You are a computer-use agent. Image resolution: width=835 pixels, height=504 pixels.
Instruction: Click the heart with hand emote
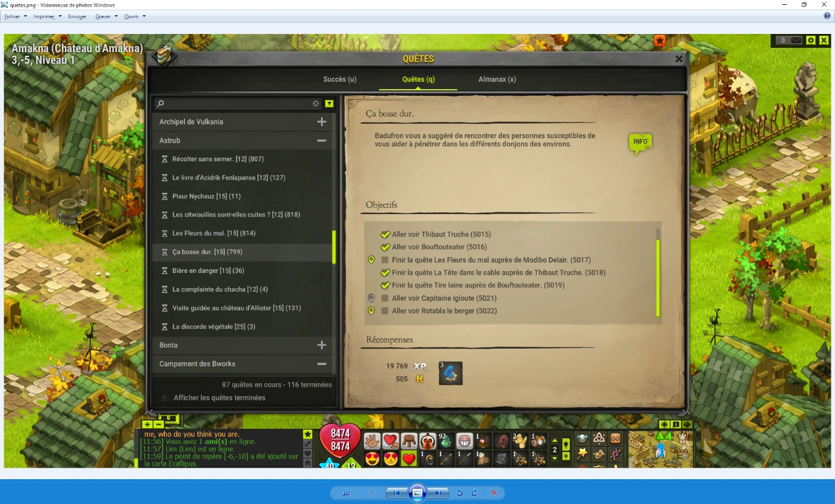390,441
